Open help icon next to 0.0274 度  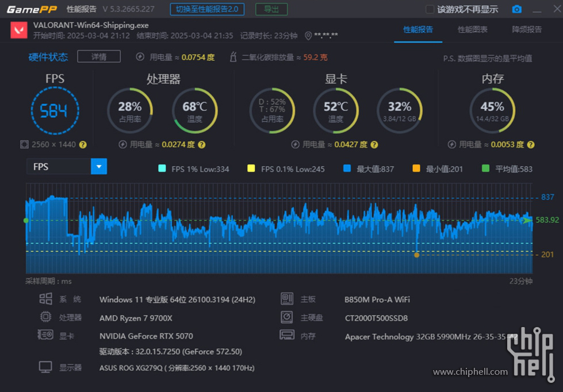[x=202, y=145]
